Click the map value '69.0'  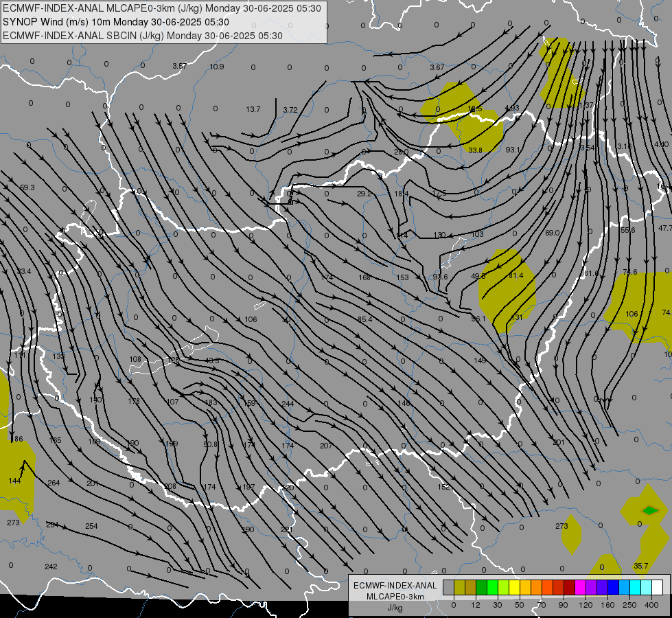(x=553, y=233)
